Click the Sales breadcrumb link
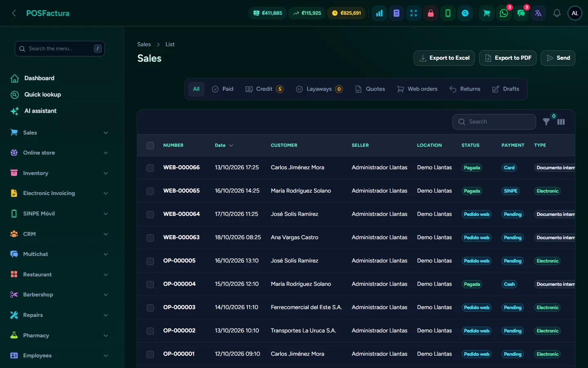 click(144, 44)
